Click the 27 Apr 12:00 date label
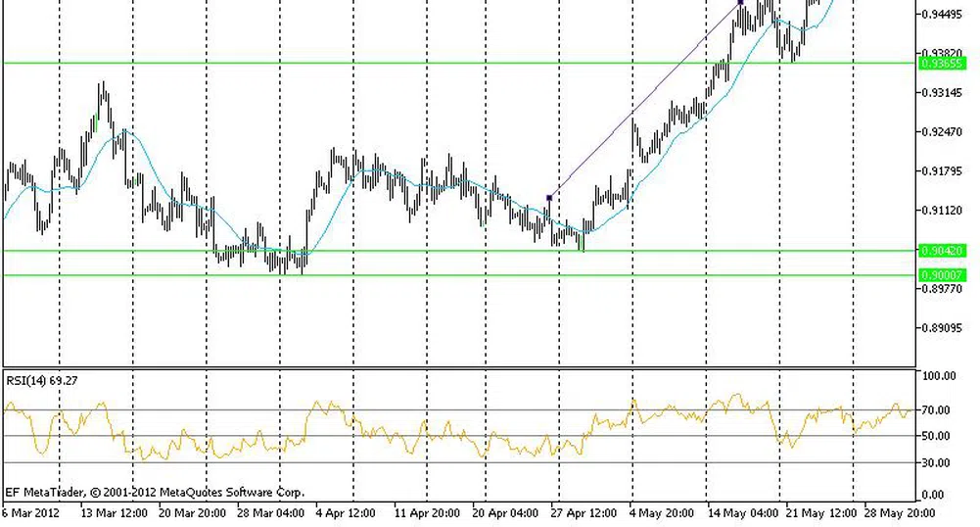Viewport: 980px width, 527px height. [x=583, y=512]
